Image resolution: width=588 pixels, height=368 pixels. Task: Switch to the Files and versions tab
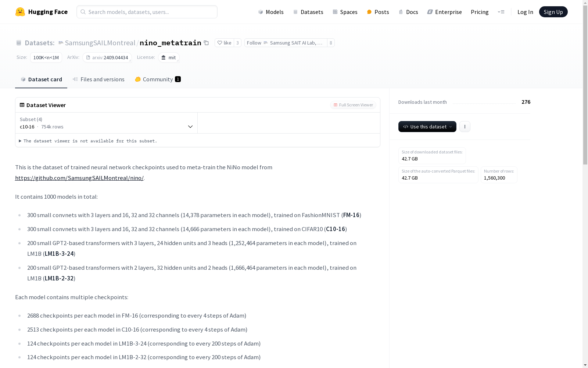coord(98,79)
